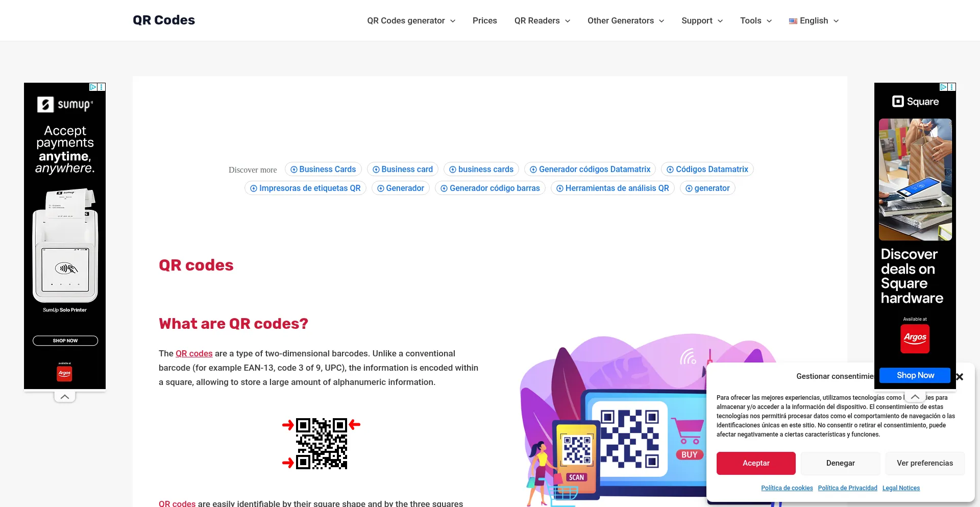The image size is (980, 507).
Task: Open the English language selector
Action: tap(814, 21)
